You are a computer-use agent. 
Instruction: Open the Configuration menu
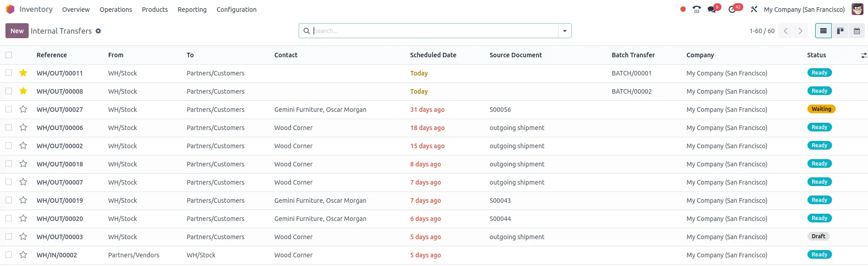pyautogui.click(x=236, y=10)
